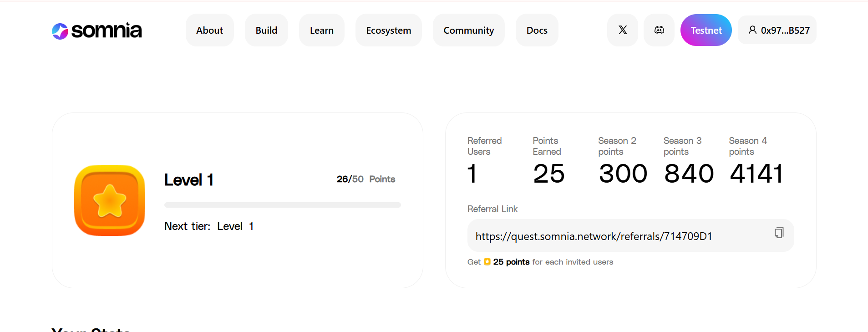Select the referral link URL field
This screenshot has width=868, height=332.
[x=631, y=235]
